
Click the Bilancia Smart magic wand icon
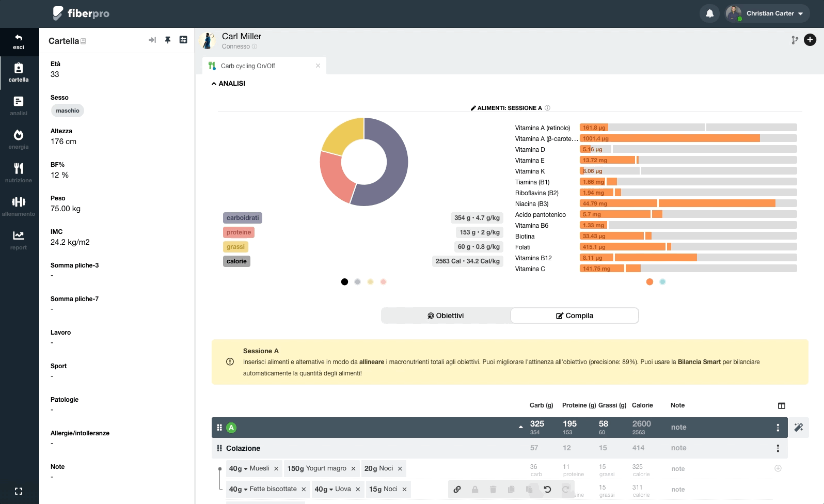coord(799,427)
